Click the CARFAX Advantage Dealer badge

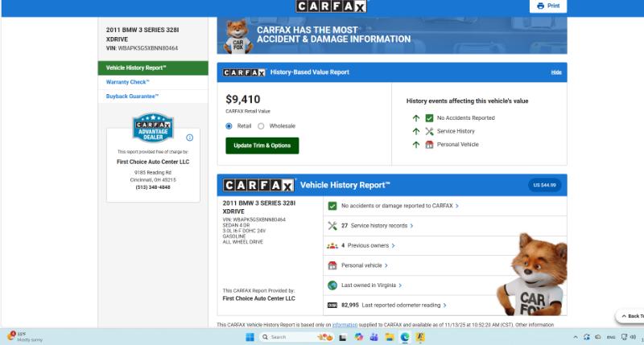153,129
